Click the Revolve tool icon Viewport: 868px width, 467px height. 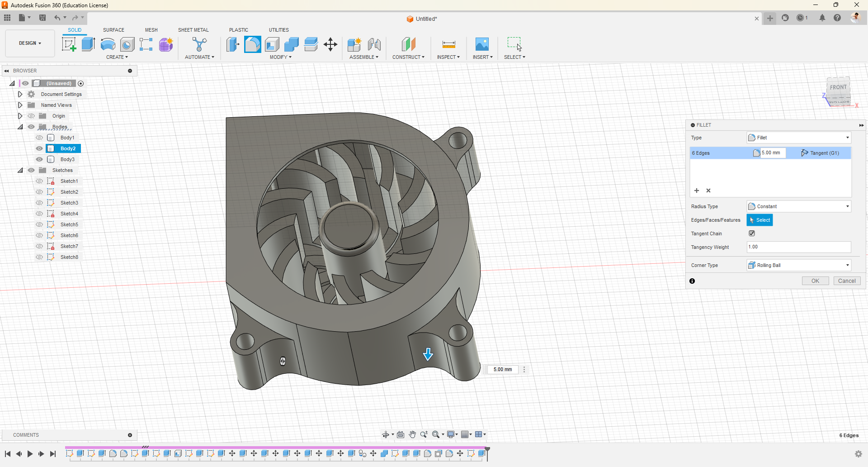(x=108, y=44)
